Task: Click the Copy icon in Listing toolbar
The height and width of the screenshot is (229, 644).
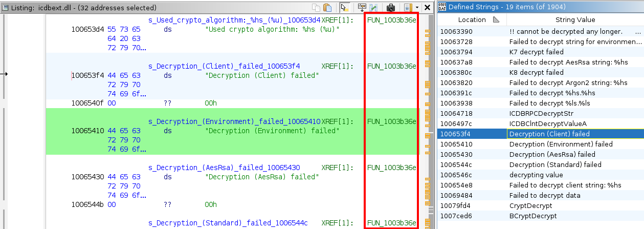Action: pyautogui.click(x=317, y=8)
